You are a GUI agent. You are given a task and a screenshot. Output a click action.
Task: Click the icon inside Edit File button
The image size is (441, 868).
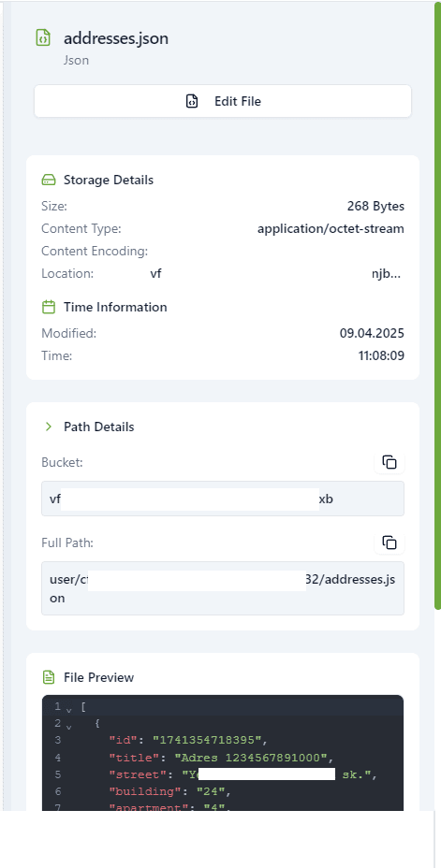pos(192,101)
